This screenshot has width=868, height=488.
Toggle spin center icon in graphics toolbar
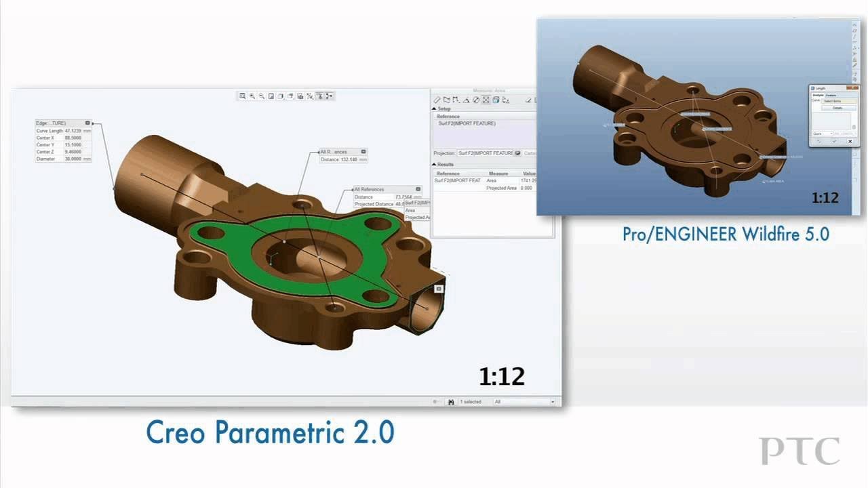pyautogui.click(x=329, y=96)
